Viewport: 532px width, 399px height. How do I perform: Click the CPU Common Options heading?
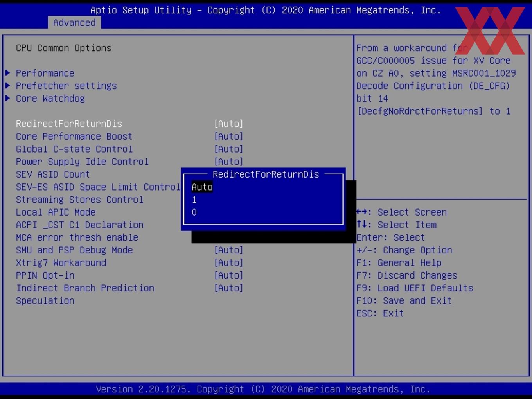coord(63,48)
